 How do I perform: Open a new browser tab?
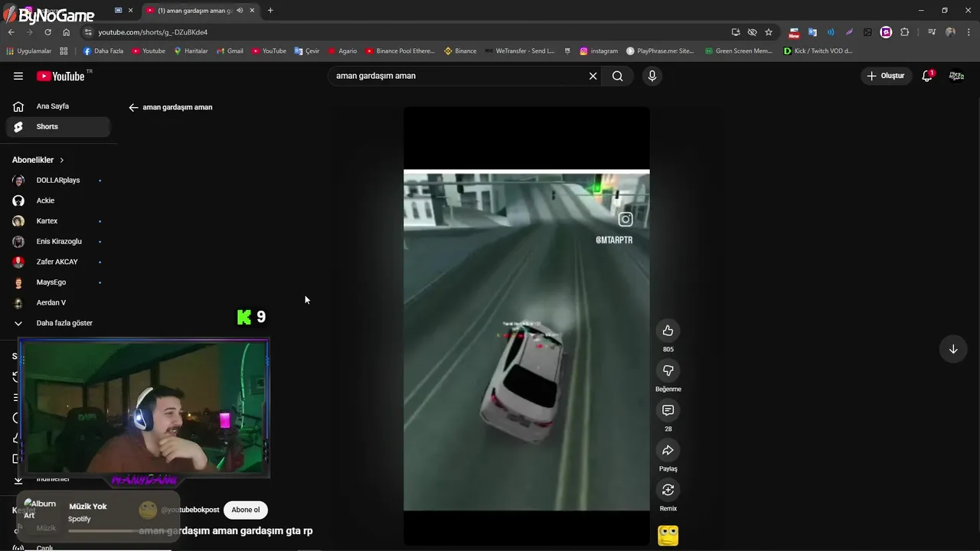[270, 11]
